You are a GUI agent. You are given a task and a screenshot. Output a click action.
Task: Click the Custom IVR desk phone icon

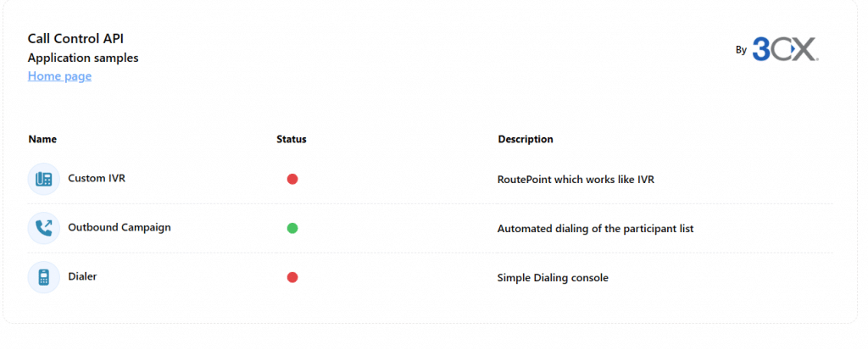pyautogui.click(x=44, y=179)
